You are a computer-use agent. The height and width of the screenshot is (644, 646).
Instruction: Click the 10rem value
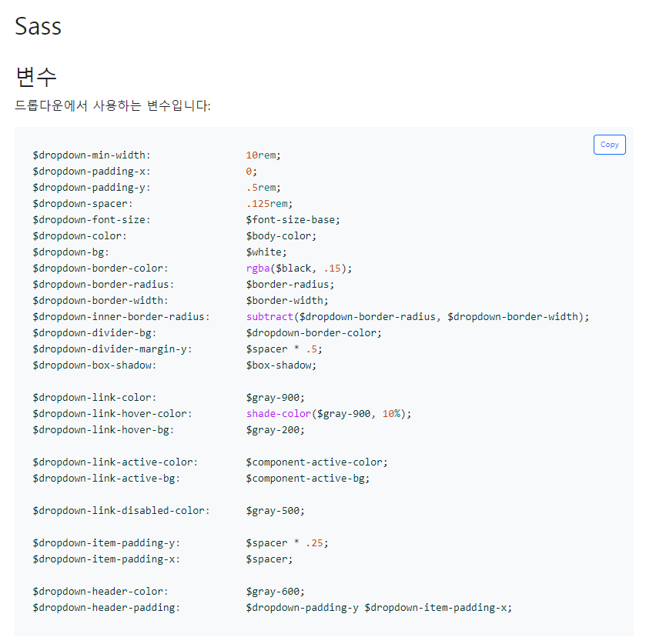point(263,155)
